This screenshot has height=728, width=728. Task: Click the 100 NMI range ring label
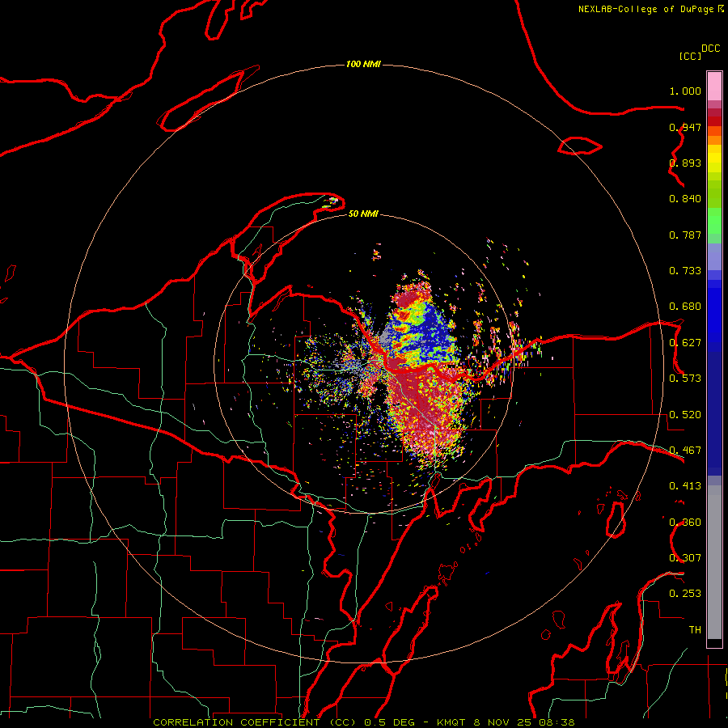(363, 64)
